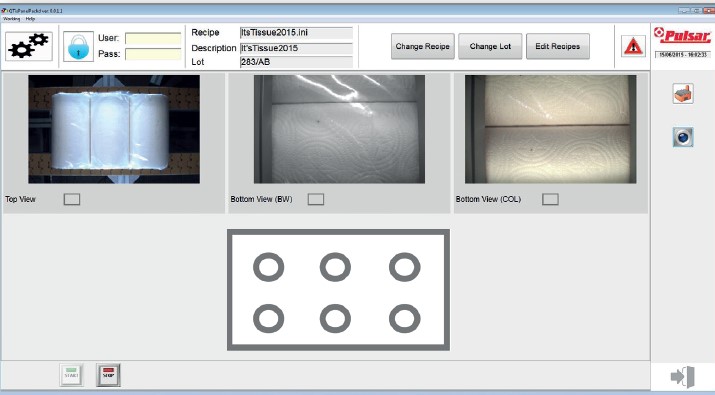Click the blue camera lens icon

pyautogui.click(x=683, y=137)
